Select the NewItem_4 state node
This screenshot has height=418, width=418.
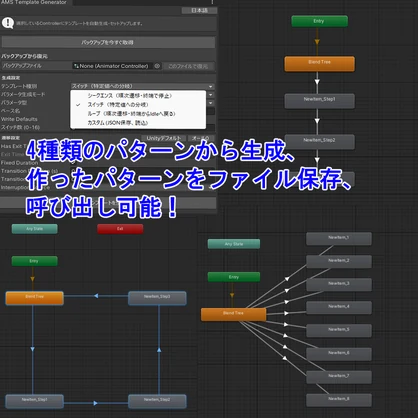[x=339, y=308]
